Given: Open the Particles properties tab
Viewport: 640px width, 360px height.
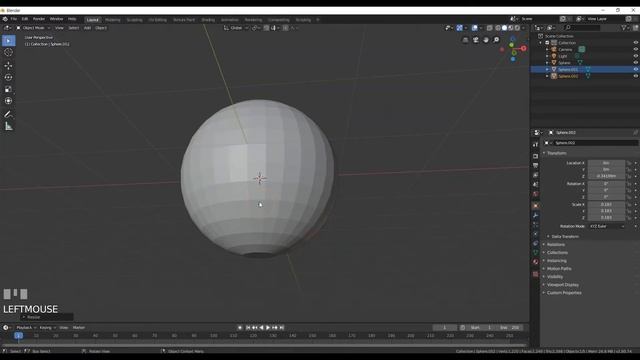Looking at the screenshot, I should click(x=536, y=224).
